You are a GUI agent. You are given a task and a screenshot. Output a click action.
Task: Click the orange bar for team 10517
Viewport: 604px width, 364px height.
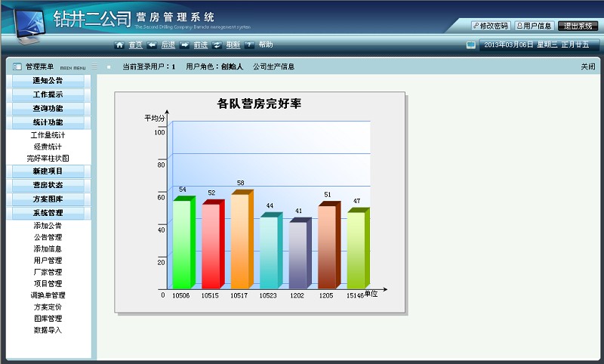pyautogui.click(x=239, y=242)
